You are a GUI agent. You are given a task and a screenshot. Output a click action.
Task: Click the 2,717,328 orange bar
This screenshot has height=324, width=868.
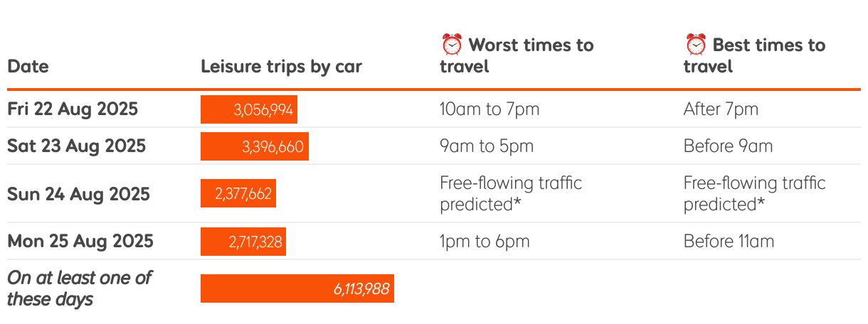point(243,242)
